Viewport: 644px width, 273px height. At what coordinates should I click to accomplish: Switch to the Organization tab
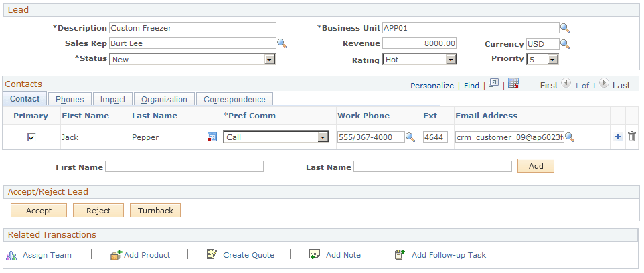pos(164,99)
